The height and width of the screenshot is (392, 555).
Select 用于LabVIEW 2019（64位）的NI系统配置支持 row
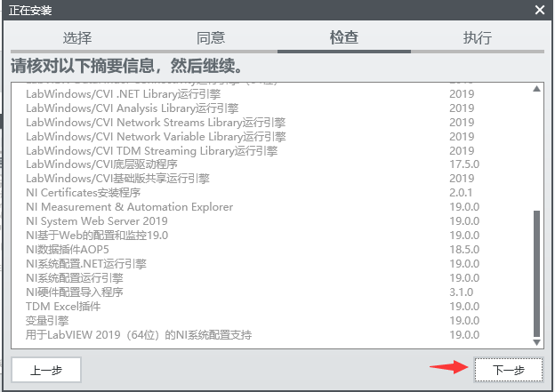pyautogui.click(x=253, y=335)
